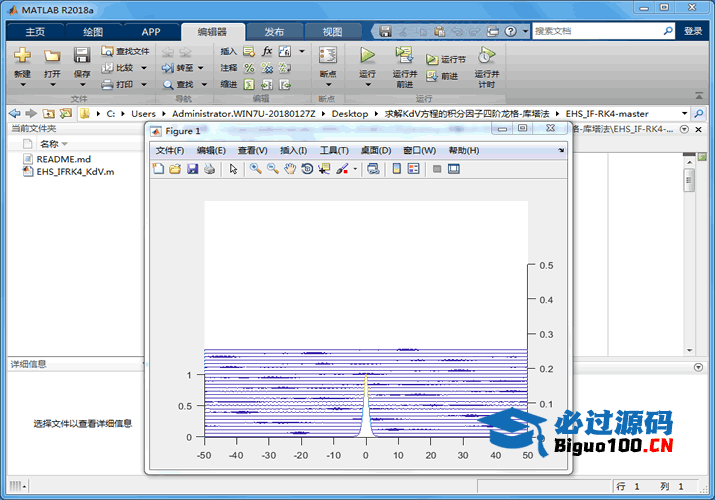Open Figure 1 窗口(W) menu
This screenshot has width=715, height=500.
(x=420, y=150)
